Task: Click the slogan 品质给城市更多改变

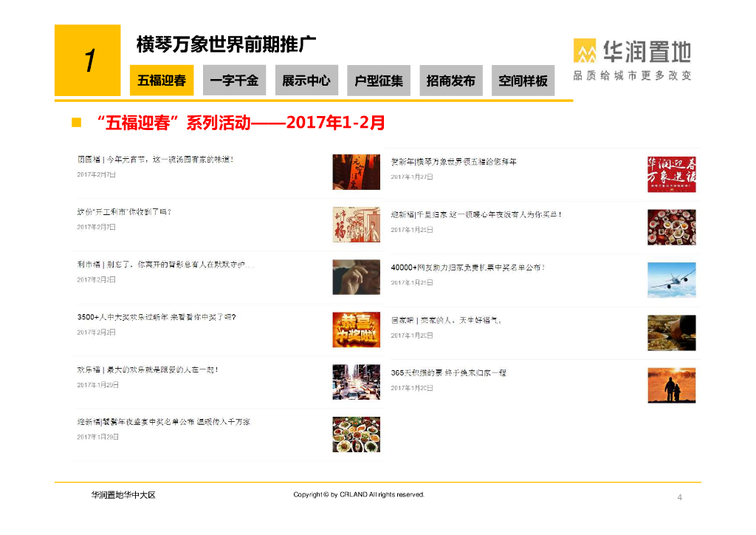Action: pyautogui.click(x=633, y=75)
